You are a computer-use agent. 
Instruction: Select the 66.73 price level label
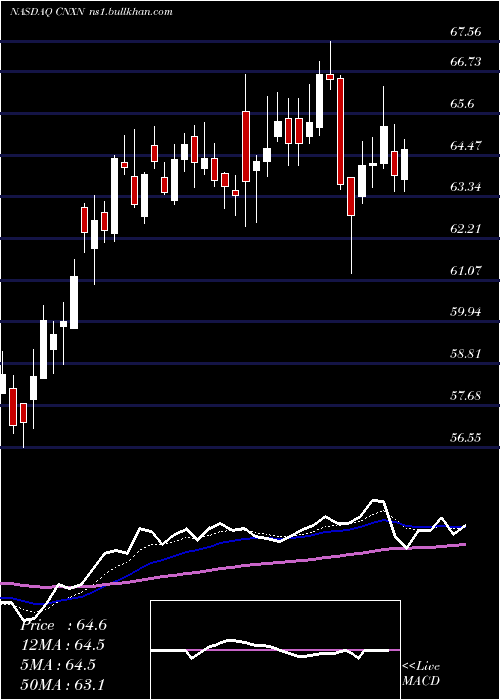466,62
